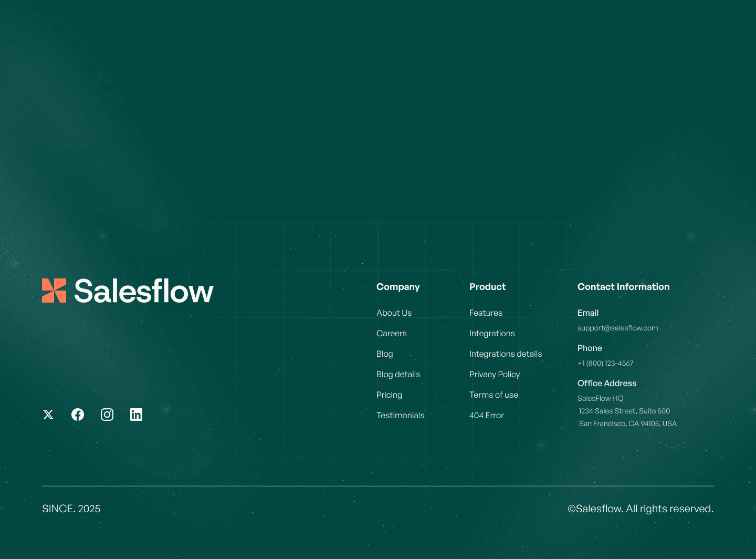
Task: Open the Testimonials link
Action: click(400, 415)
